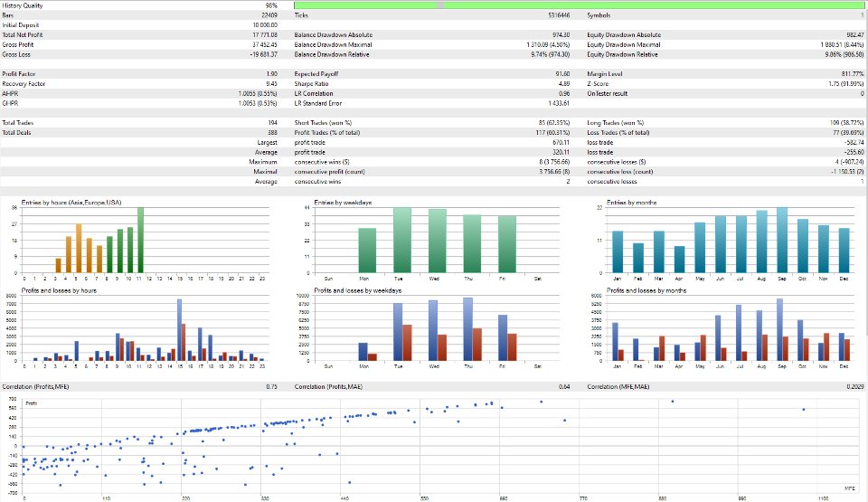Select the 'Correlation (Profits,MFE)' label
Image resolution: width=868 pixels, height=502 pixels.
point(35,387)
